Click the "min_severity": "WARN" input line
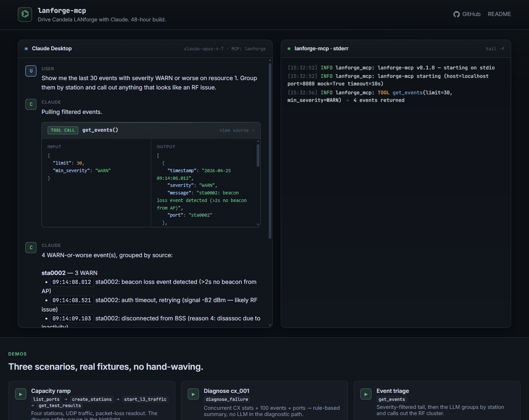 (x=82, y=171)
